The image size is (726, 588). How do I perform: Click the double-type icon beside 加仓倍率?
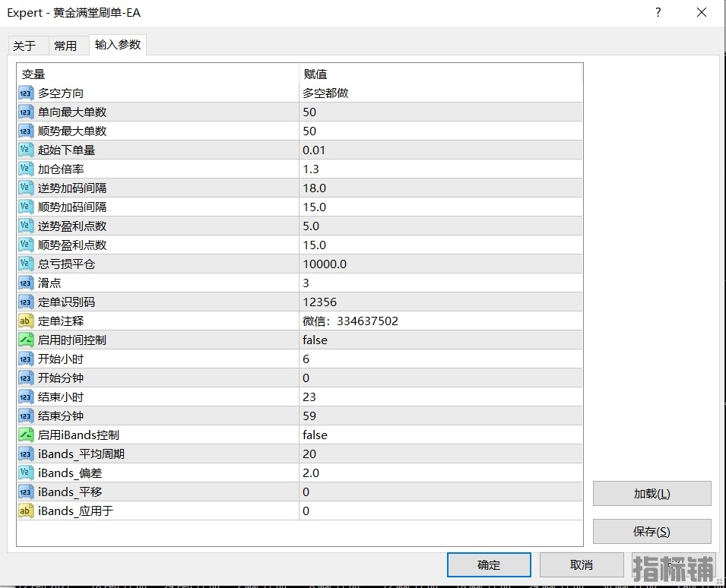pos(26,169)
